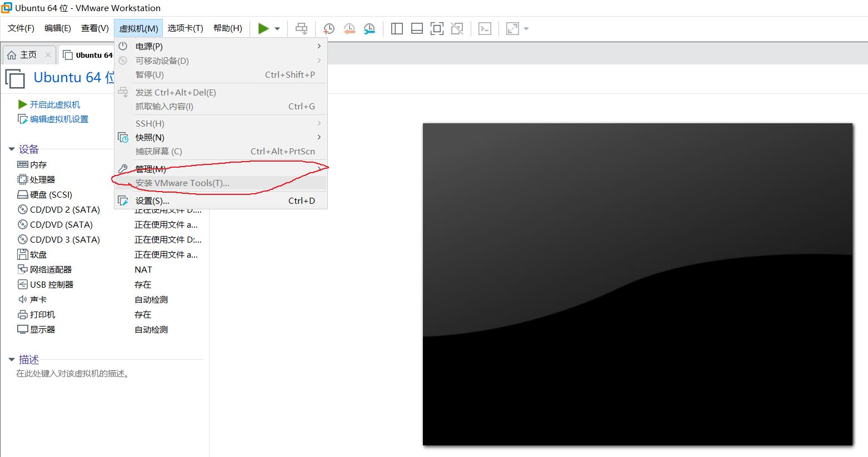Click the green Power On play button in toolbar

coord(263,28)
